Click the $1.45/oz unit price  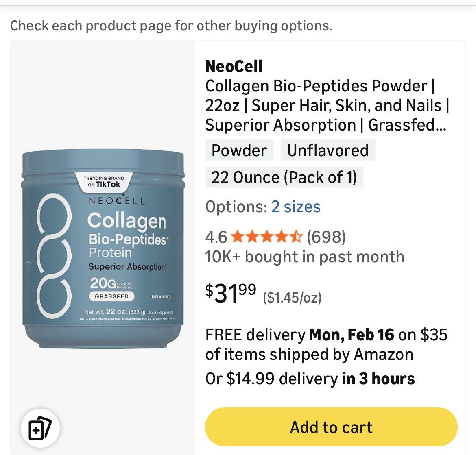point(292,298)
